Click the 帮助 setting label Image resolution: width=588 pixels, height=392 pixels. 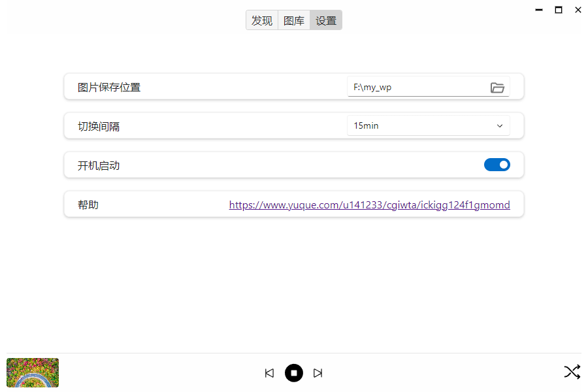pyautogui.click(x=88, y=205)
